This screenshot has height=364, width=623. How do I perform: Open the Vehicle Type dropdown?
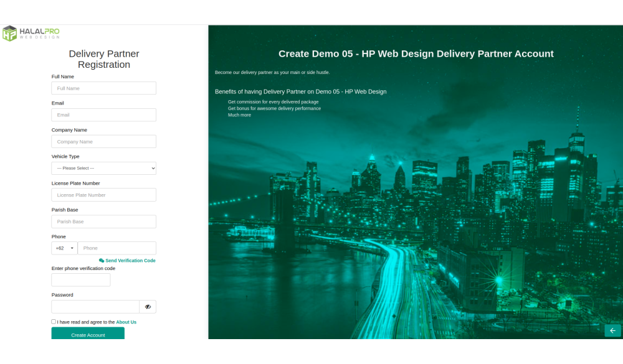click(103, 168)
